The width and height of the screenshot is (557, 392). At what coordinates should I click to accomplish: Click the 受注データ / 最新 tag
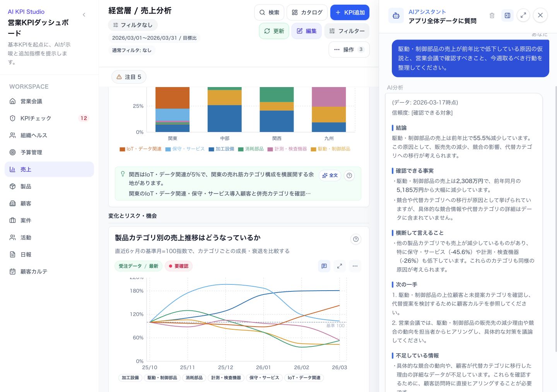tap(138, 266)
